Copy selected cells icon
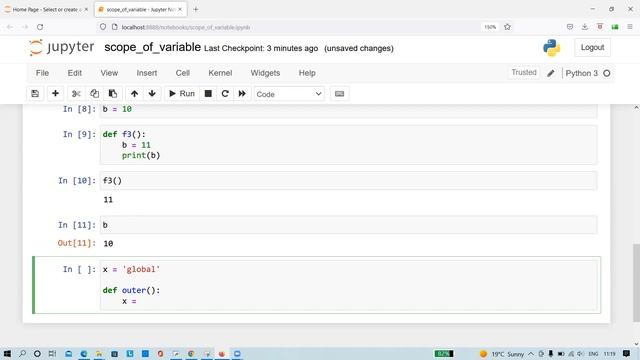Viewport: 640px width, 360px height. click(x=94, y=94)
